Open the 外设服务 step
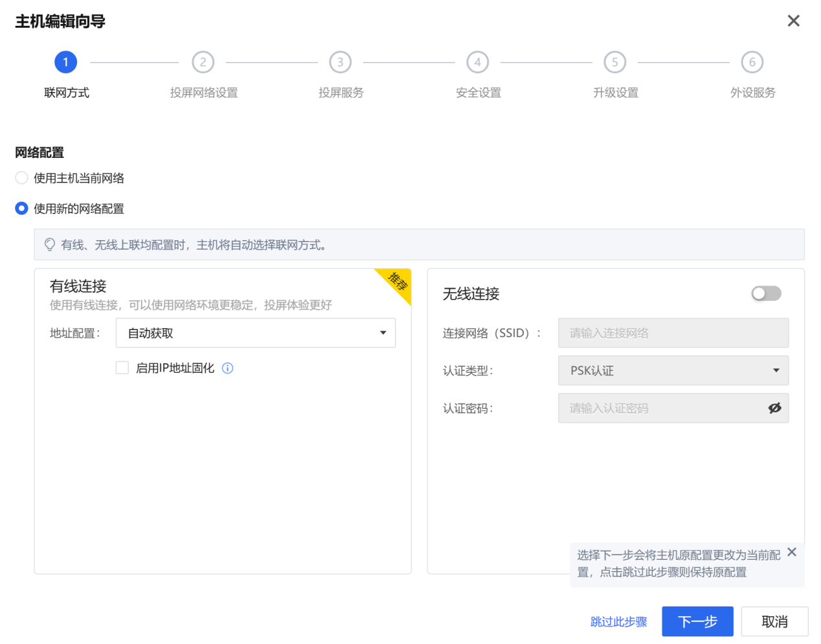Viewport: 821px width, 644px height. [x=752, y=93]
